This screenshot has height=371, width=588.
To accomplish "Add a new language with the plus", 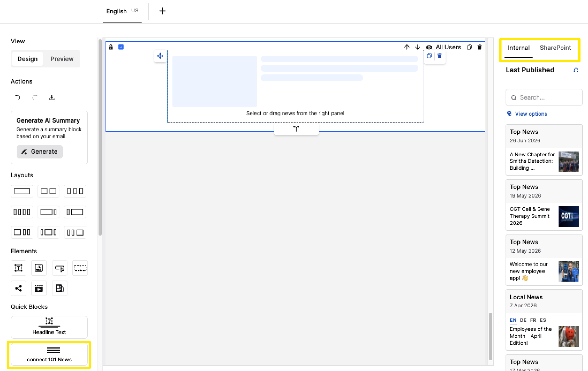I will (162, 11).
